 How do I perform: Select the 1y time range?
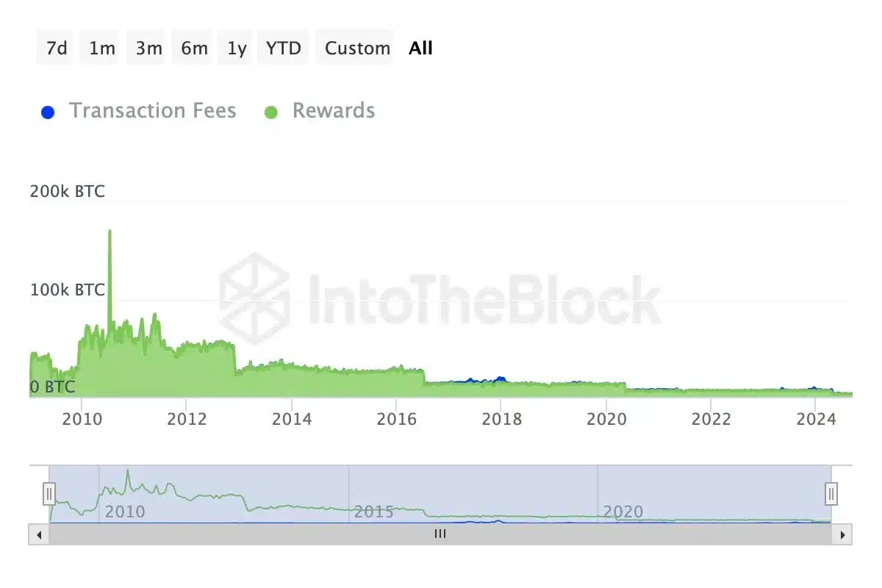pyautogui.click(x=235, y=47)
